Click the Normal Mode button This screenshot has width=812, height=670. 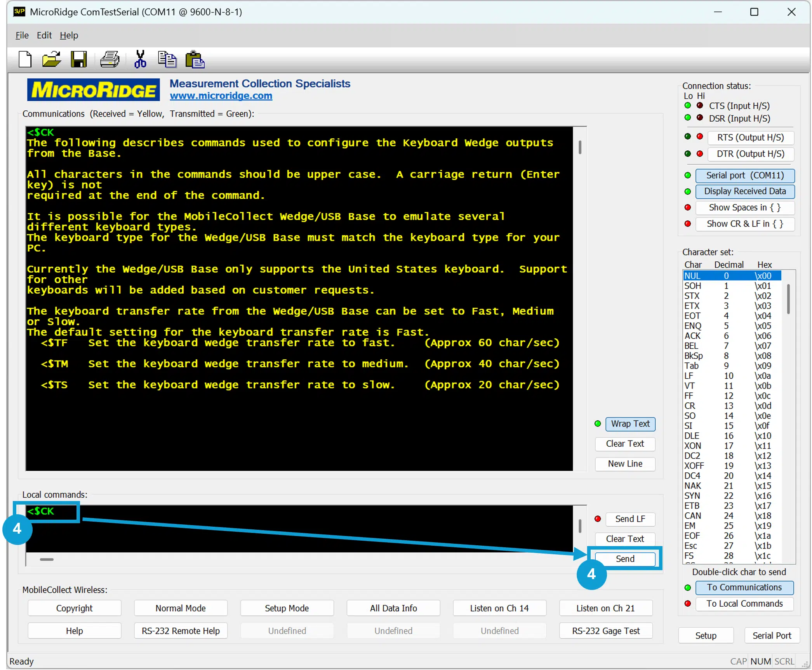click(181, 608)
